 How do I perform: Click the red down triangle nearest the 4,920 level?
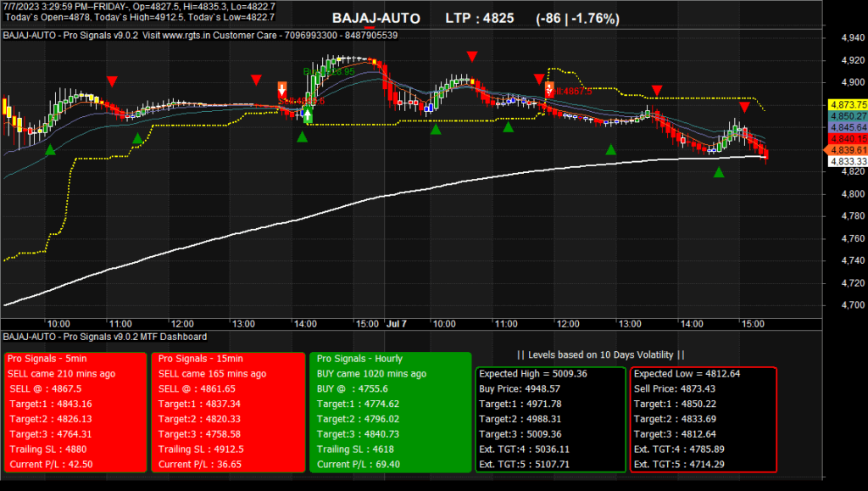point(471,57)
